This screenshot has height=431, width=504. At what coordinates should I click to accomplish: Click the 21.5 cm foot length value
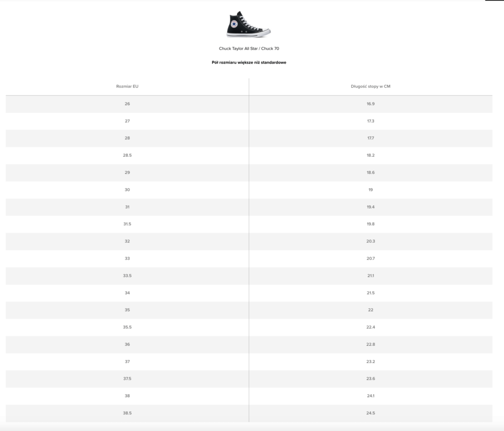coord(371,293)
